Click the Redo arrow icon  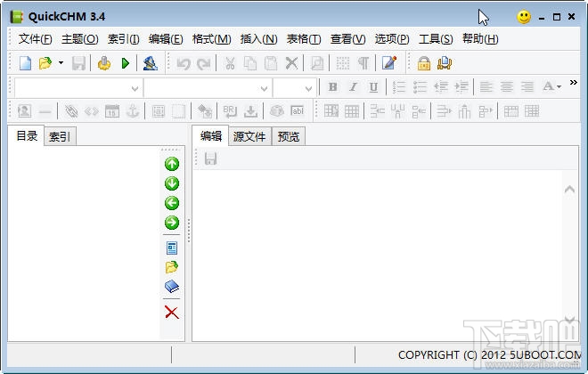coord(204,64)
